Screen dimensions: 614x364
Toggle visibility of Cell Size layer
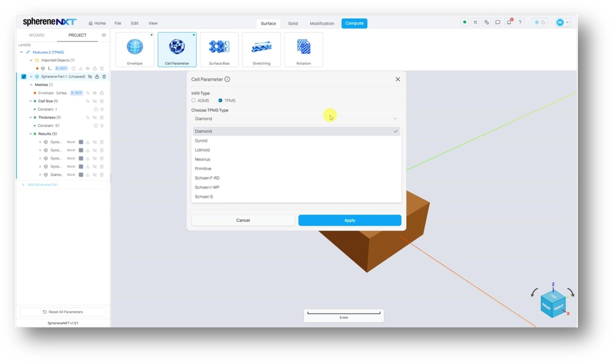pyautogui.click(x=95, y=101)
